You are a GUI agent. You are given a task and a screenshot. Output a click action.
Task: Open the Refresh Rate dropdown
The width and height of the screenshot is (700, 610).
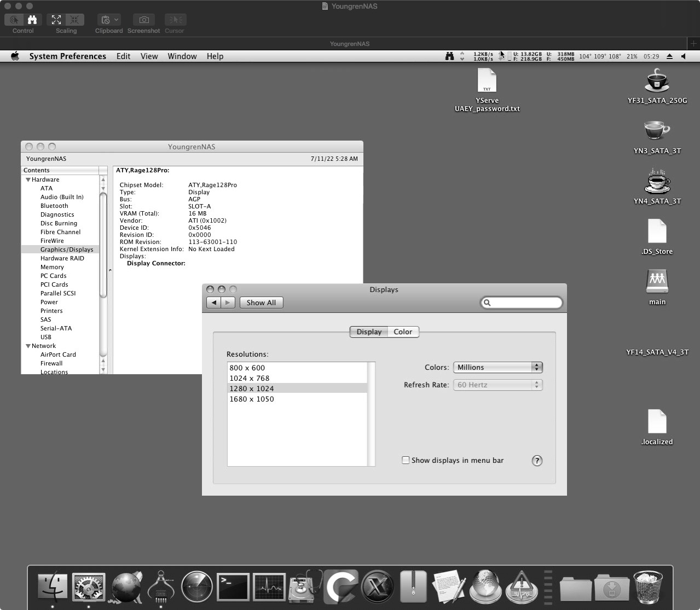point(497,385)
